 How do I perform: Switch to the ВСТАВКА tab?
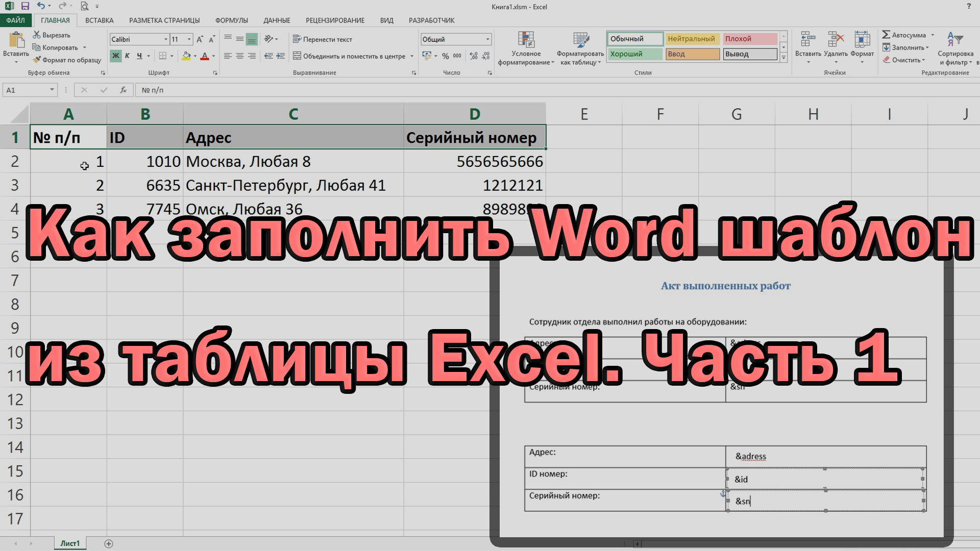pos(99,20)
